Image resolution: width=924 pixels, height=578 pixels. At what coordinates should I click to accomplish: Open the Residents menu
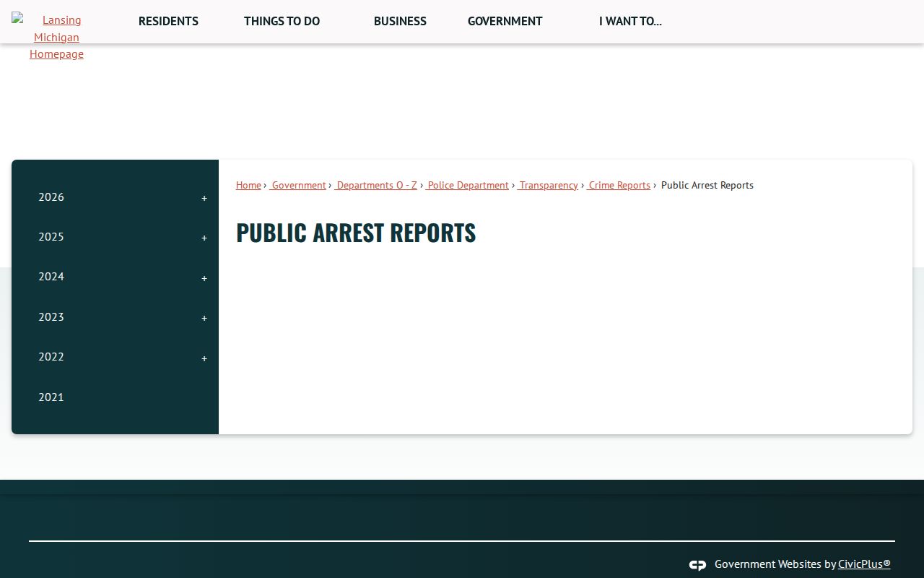[168, 21]
